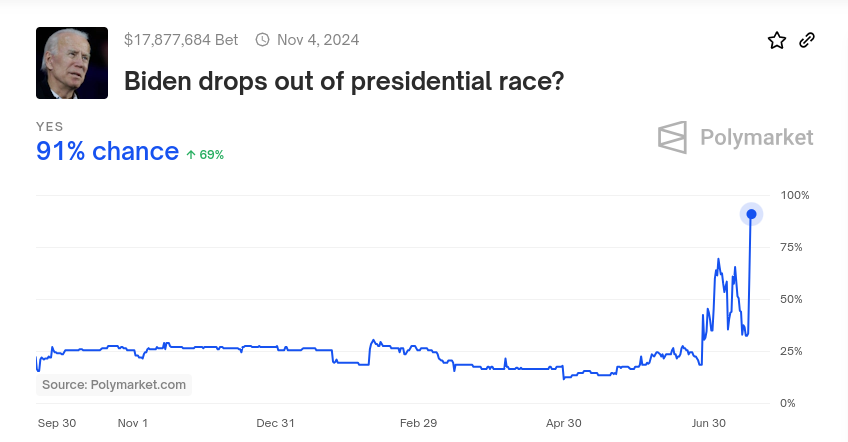Click the 100% y-axis label
This screenshot has width=848, height=442.
pyautogui.click(x=796, y=195)
